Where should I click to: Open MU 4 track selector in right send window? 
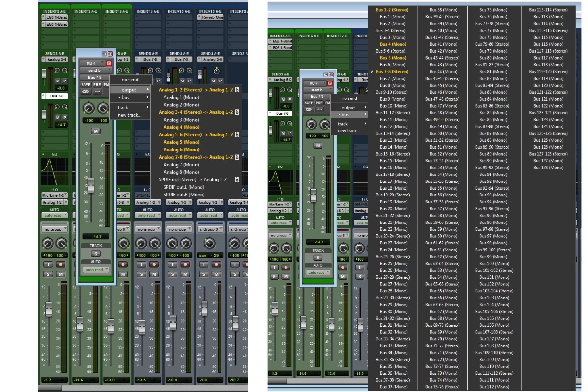(315, 83)
